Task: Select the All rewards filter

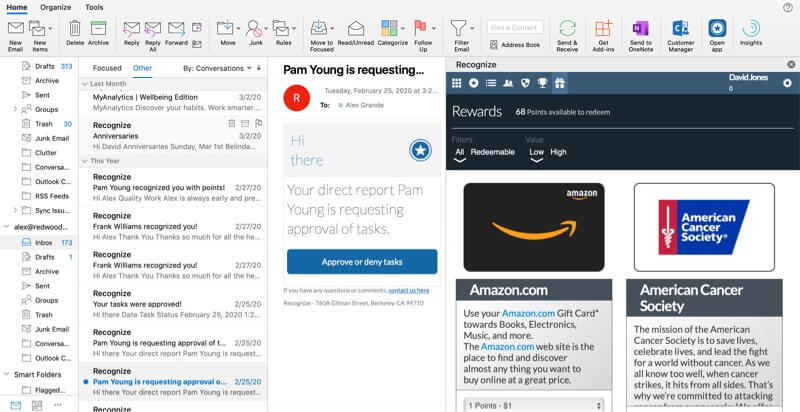Action: 460,152
